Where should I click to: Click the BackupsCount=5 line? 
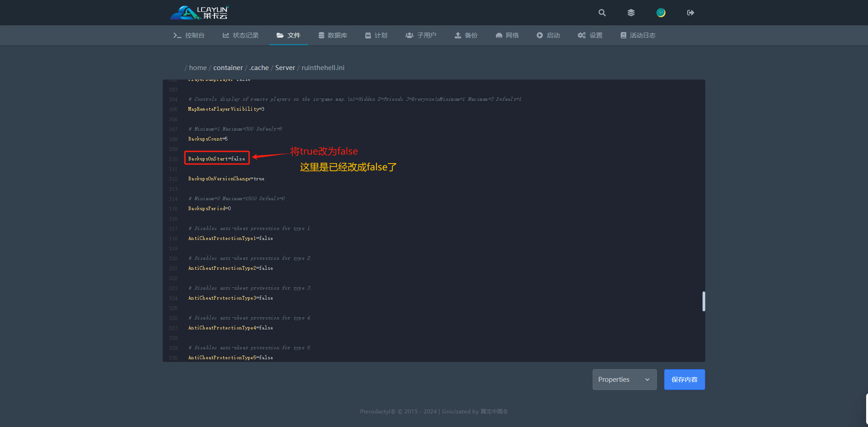point(208,139)
